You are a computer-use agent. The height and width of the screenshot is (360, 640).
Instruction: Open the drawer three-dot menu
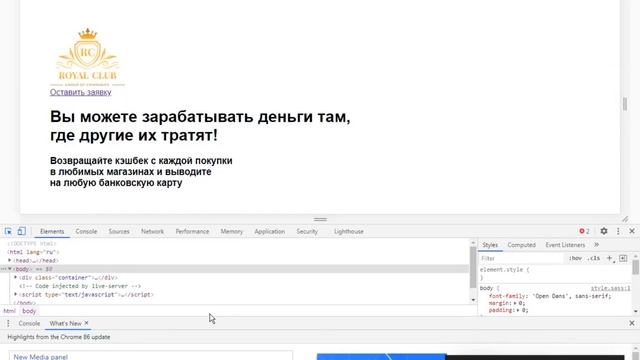point(8,323)
